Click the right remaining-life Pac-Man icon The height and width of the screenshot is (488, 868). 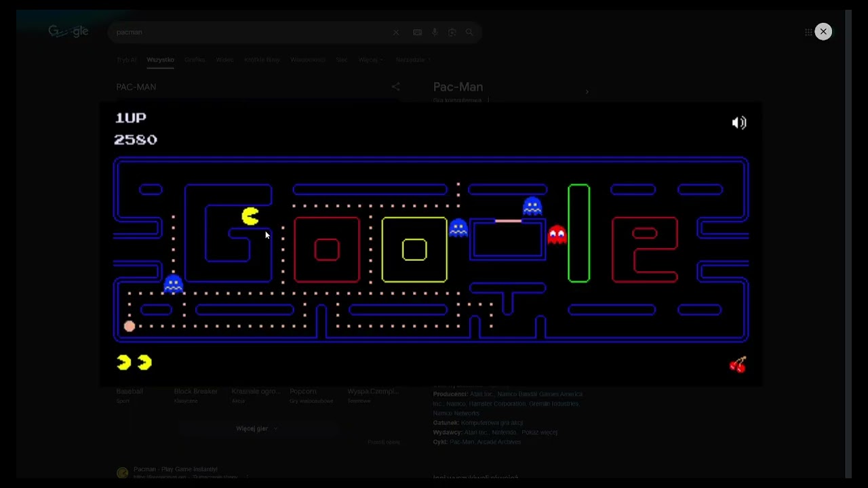point(144,363)
